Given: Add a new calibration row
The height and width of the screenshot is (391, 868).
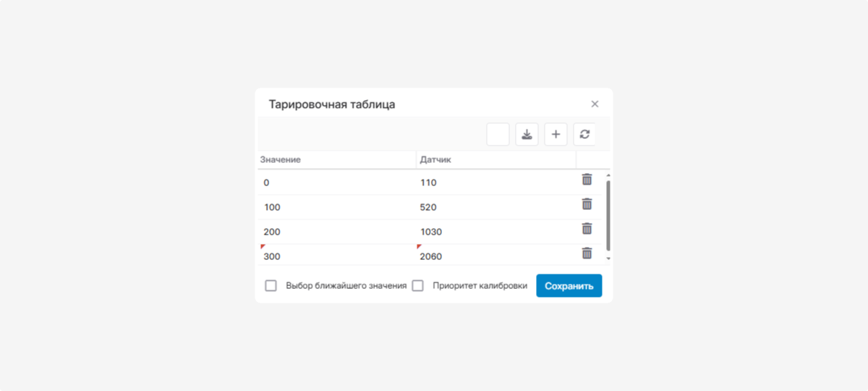Looking at the screenshot, I should 556,134.
